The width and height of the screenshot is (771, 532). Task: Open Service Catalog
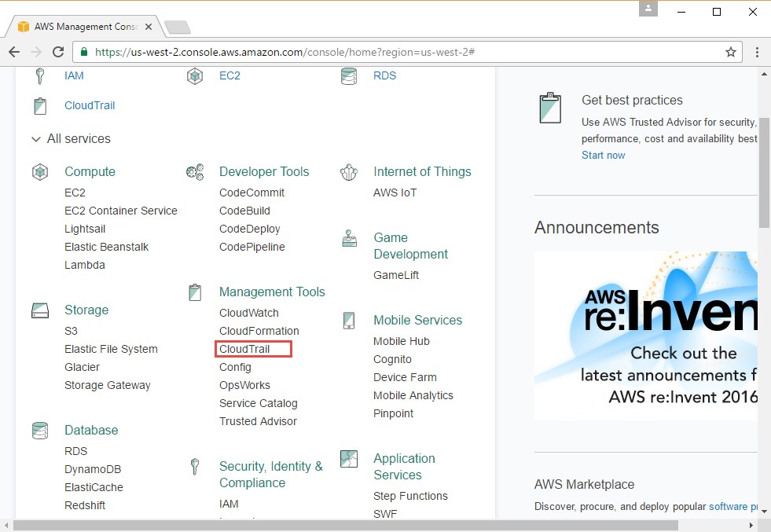259,404
